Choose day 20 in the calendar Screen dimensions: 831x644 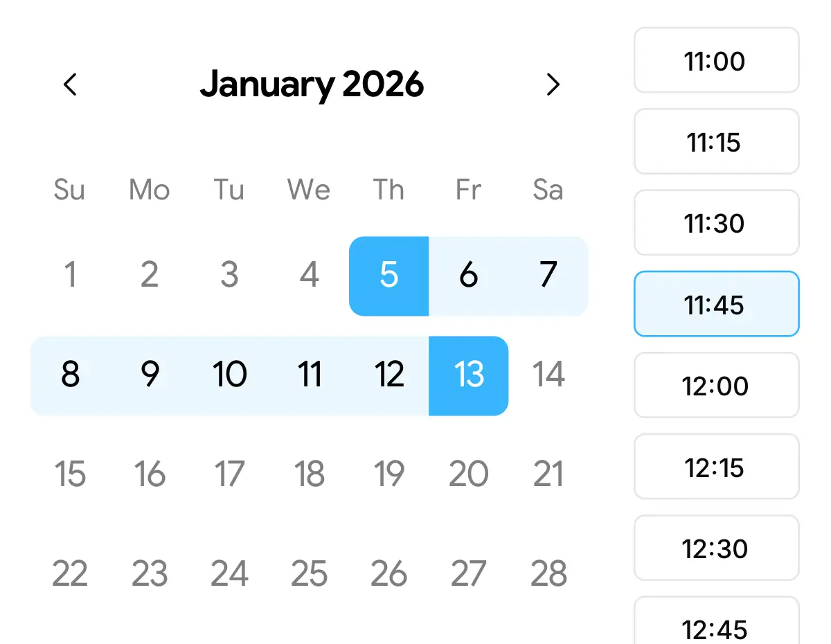click(x=469, y=474)
